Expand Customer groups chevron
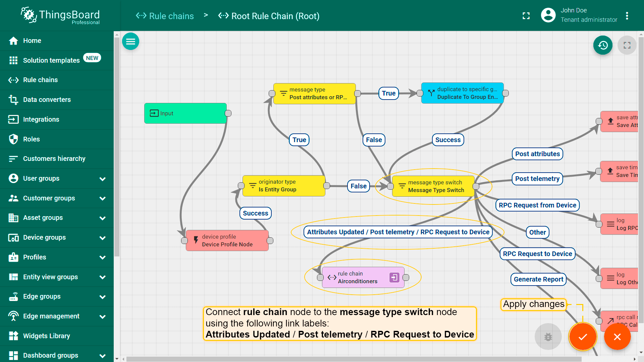The width and height of the screenshot is (644, 362). (103, 198)
